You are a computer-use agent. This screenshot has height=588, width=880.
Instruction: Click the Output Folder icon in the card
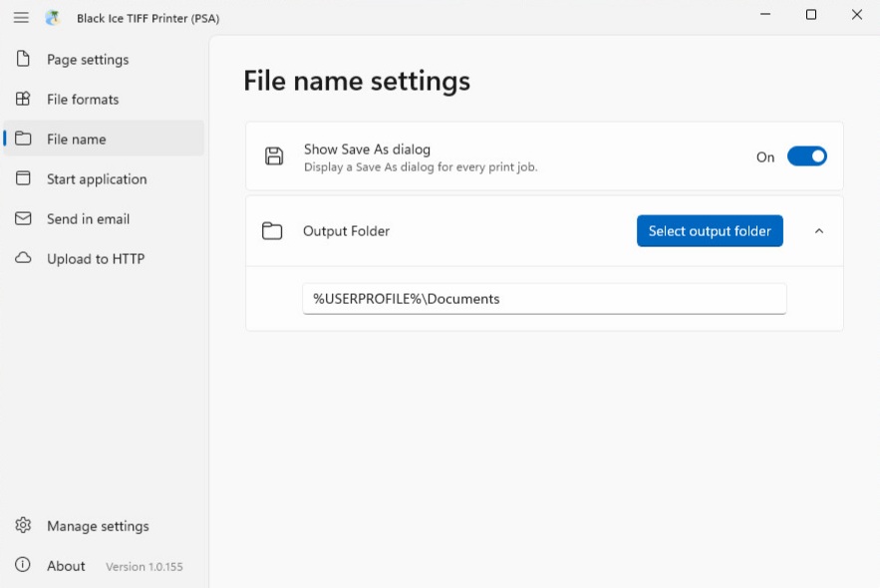[x=272, y=230]
